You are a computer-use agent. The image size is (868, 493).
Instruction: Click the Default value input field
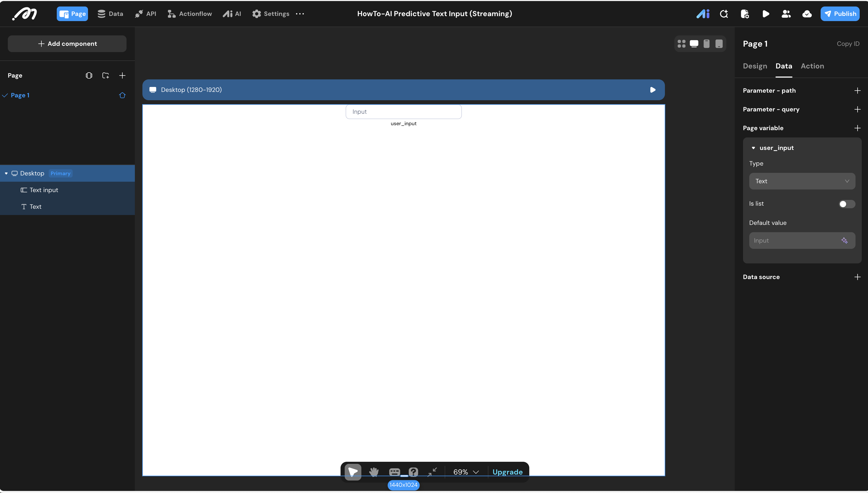[794, 241]
